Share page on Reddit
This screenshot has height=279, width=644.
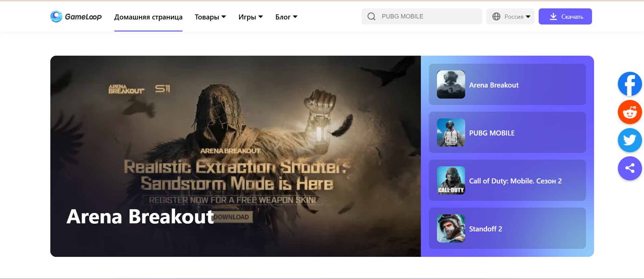(x=630, y=112)
